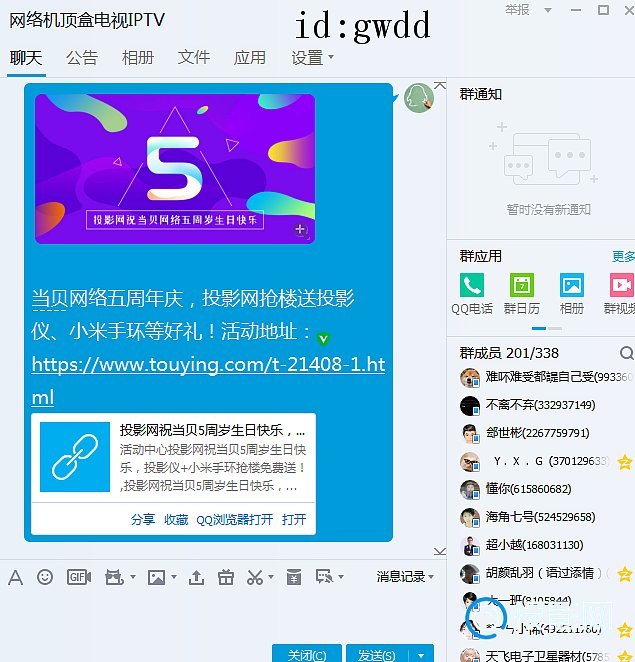
Task: Click the green V shield link badge
Action: [x=323, y=339]
